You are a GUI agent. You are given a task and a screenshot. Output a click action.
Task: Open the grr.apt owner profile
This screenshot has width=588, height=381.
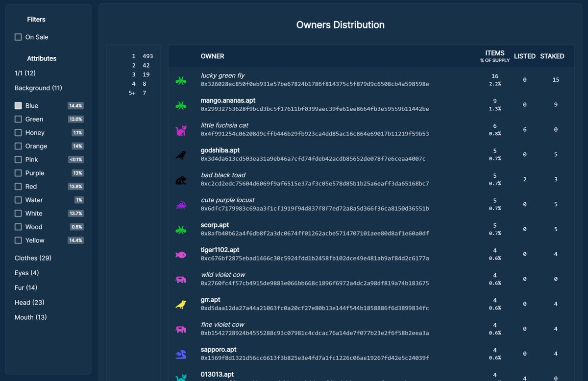[x=211, y=300]
